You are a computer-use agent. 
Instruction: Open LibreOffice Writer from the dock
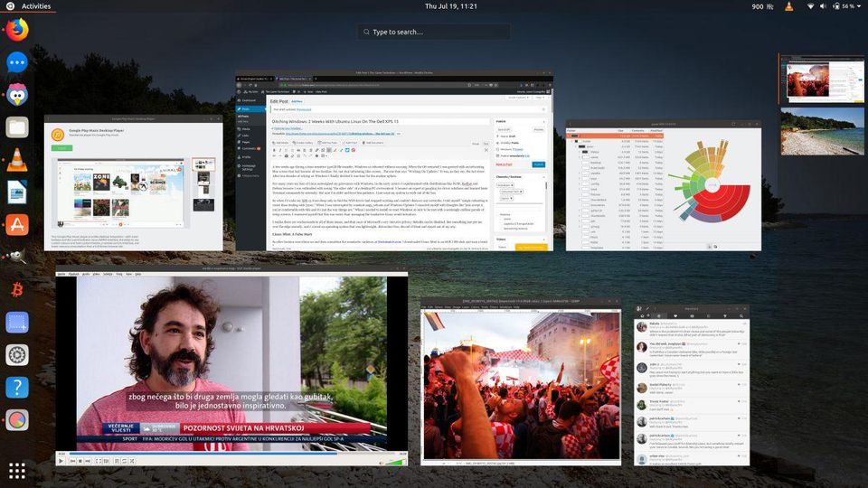point(17,192)
